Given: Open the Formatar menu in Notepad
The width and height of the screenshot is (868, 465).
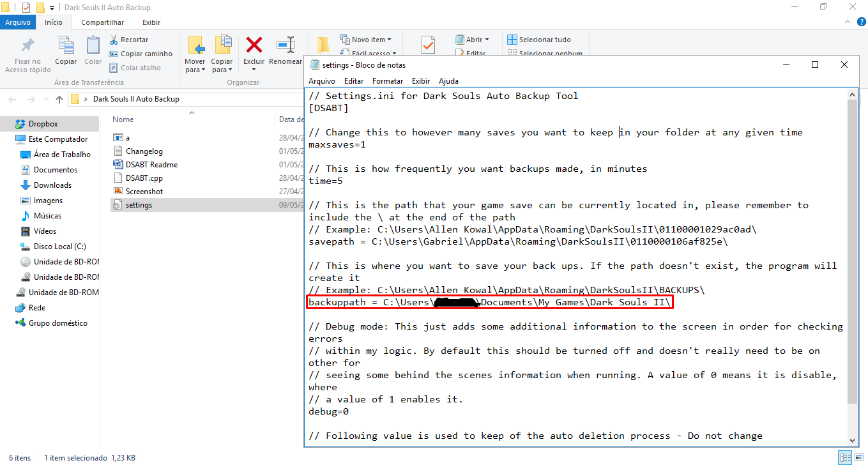Looking at the screenshot, I should click(x=388, y=81).
